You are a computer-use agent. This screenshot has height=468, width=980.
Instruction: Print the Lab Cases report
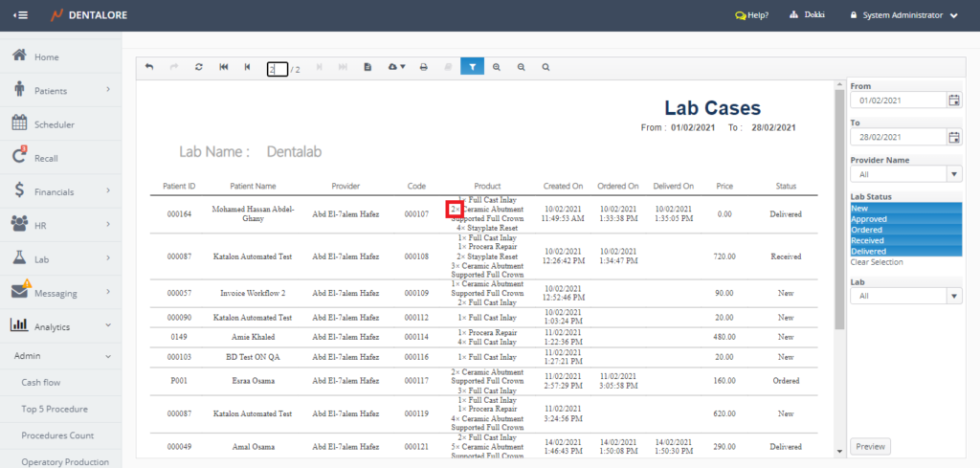point(423,67)
